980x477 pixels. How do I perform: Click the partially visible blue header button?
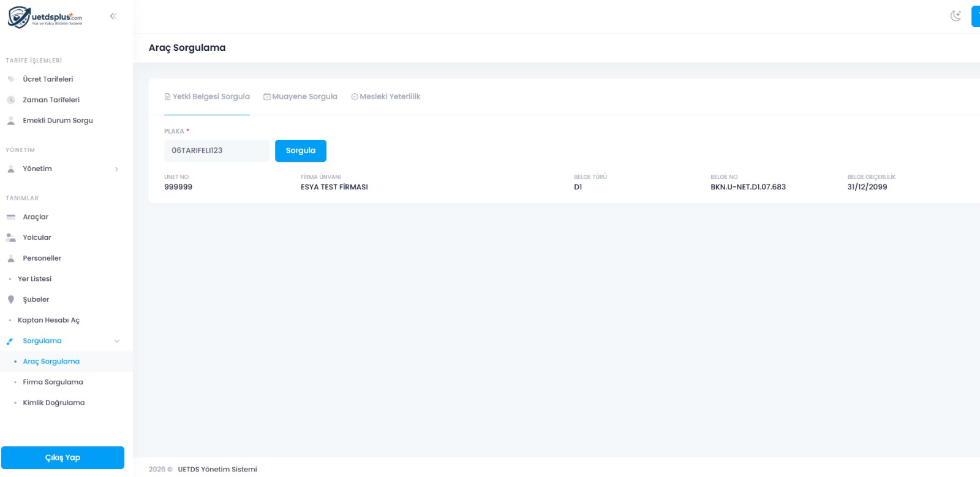pyautogui.click(x=976, y=16)
